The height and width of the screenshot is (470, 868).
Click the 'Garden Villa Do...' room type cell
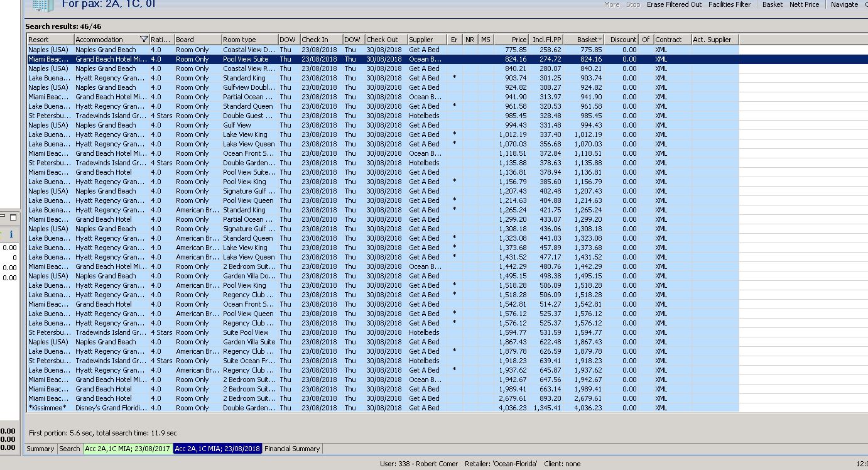pyautogui.click(x=249, y=276)
